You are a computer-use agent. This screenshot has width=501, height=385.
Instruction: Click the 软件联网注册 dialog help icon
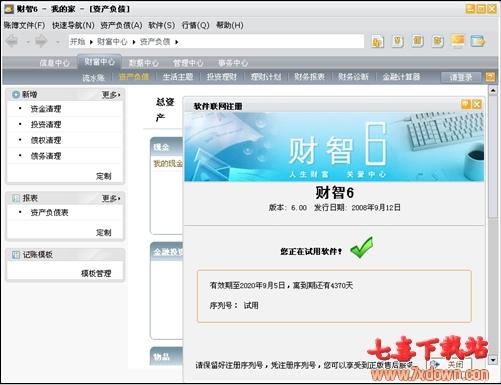tap(466, 104)
